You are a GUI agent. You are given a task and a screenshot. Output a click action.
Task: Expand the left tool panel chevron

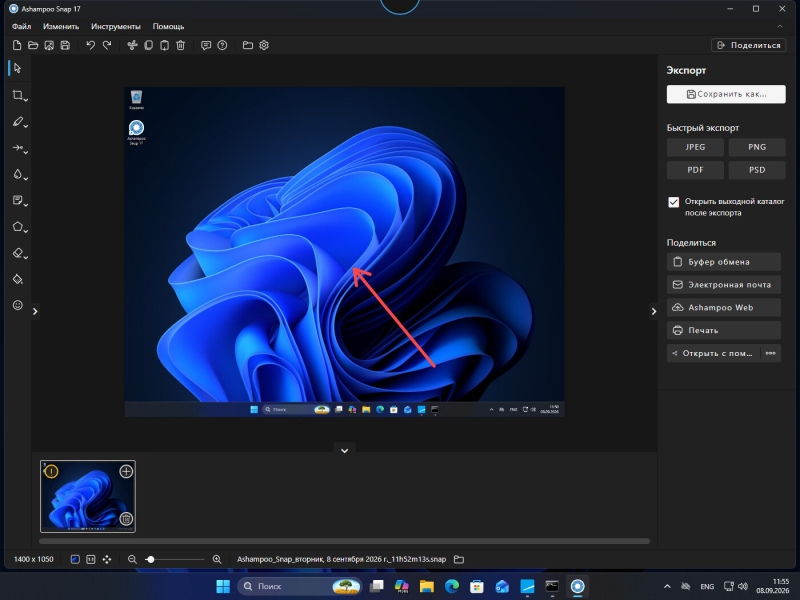tap(35, 311)
